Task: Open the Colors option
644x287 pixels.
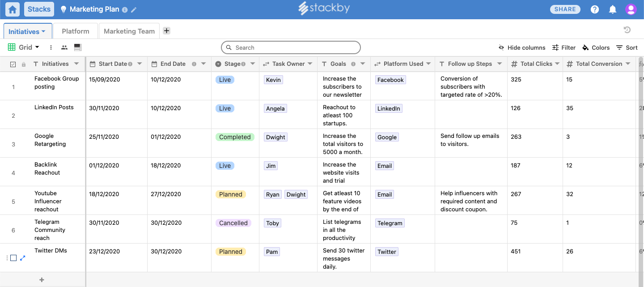Action: tap(596, 48)
